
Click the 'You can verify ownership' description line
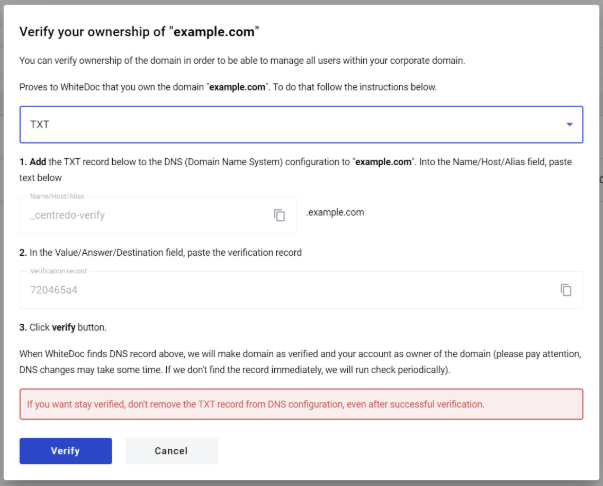click(242, 61)
